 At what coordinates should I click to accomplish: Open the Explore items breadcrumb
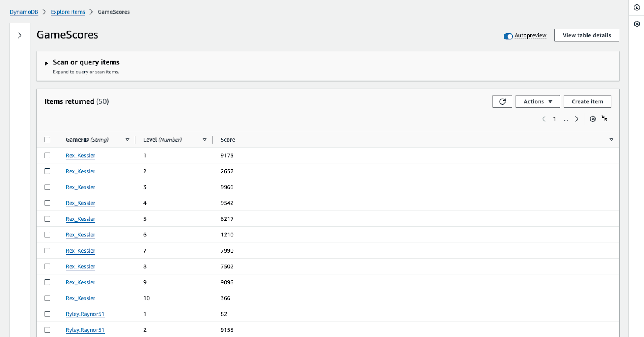[68, 12]
